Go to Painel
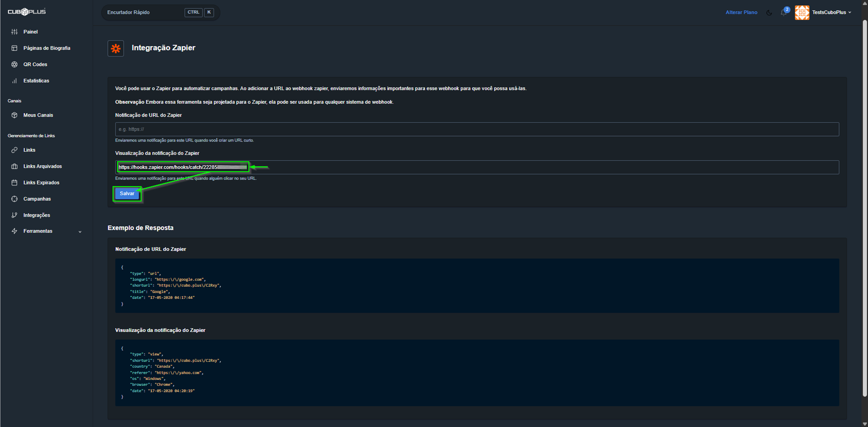Image resolution: width=868 pixels, height=427 pixels. 30,32
